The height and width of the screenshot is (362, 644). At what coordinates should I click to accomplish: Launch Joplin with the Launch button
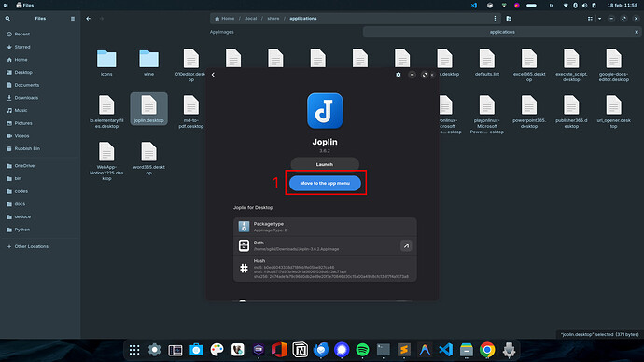[x=325, y=164]
